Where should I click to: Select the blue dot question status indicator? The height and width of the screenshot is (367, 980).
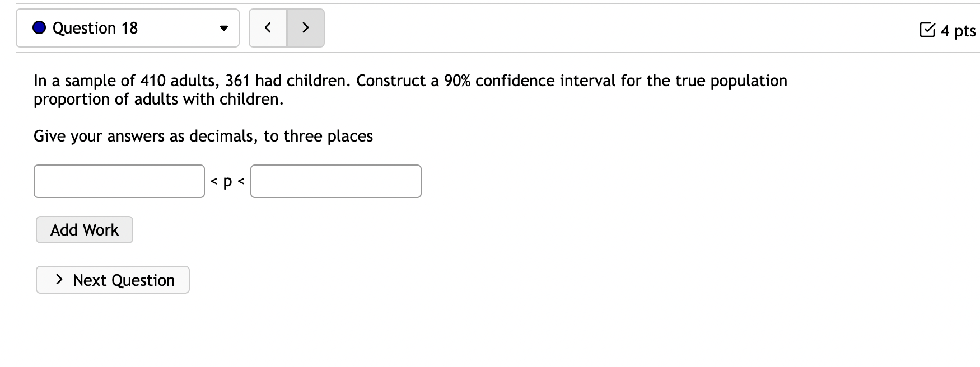click(39, 27)
